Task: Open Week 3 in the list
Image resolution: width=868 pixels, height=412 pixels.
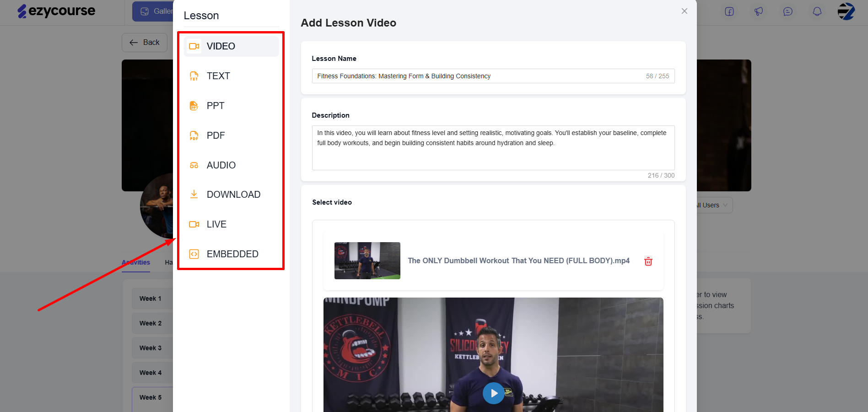Action: (x=152, y=348)
